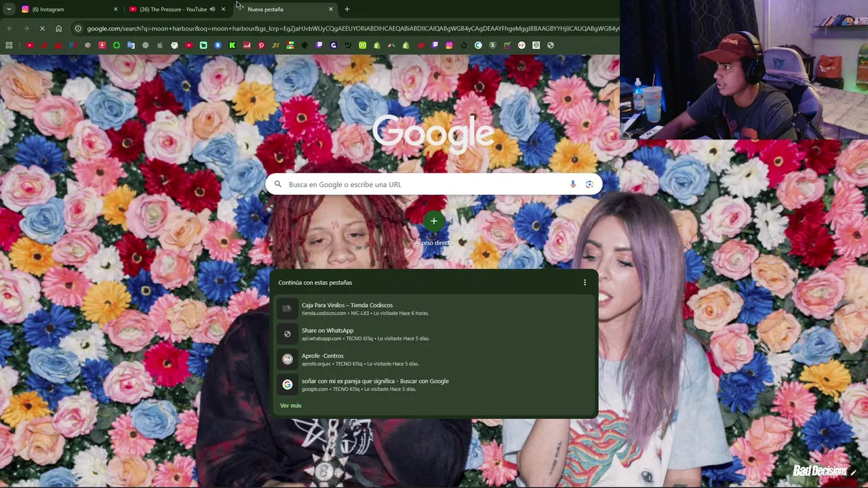Customize this page with pencil icon
Viewport: 868px width, 488px height.
coord(854,472)
